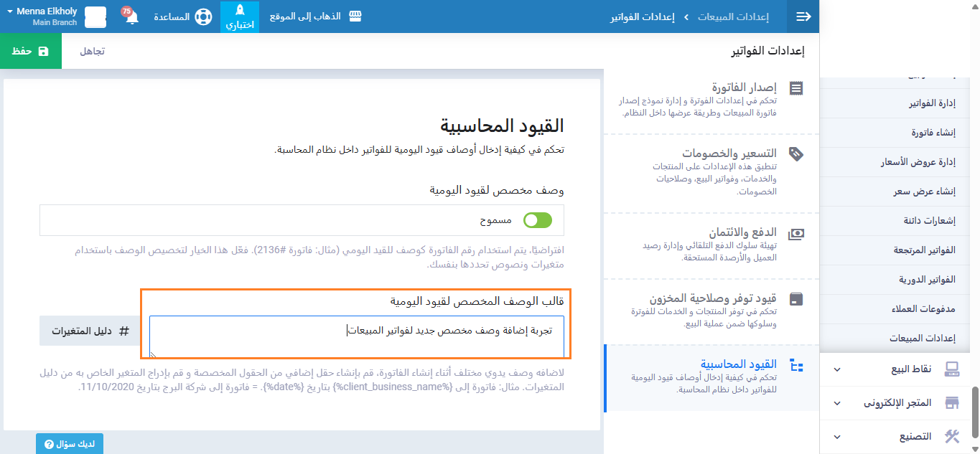
Task: Collapse sidebar using the arrow menu icon
Action: coord(803,16)
